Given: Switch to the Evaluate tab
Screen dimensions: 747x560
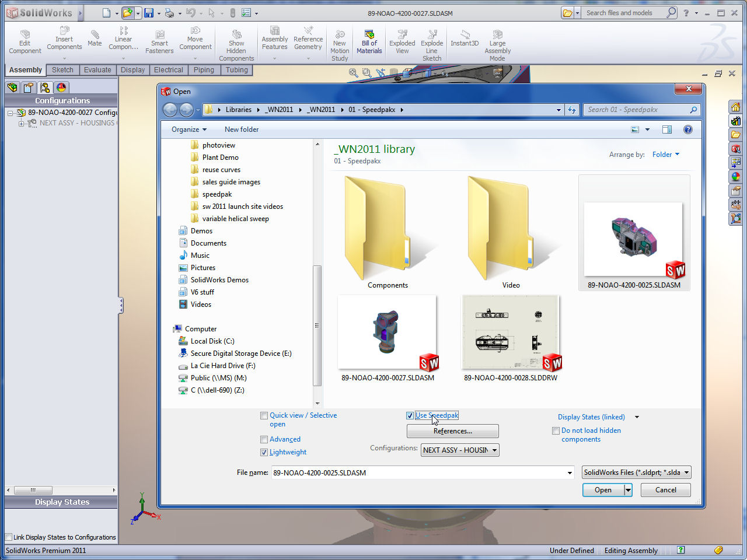Looking at the screenshot, I should [97, 70].
